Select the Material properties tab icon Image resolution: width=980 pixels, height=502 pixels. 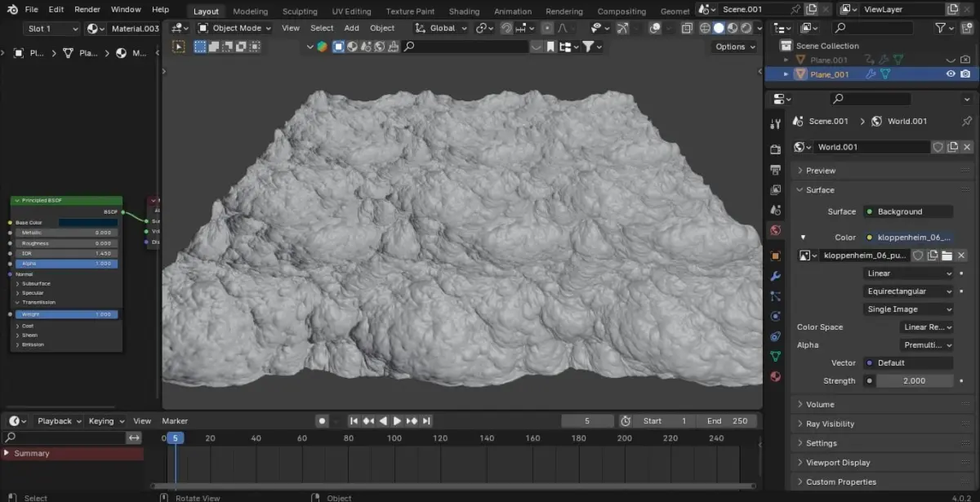pyautogui.click(x=776, y=377)
